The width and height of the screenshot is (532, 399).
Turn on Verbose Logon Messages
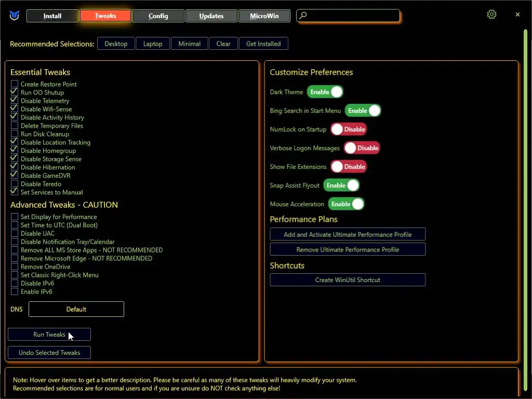(x=362, y=148)
